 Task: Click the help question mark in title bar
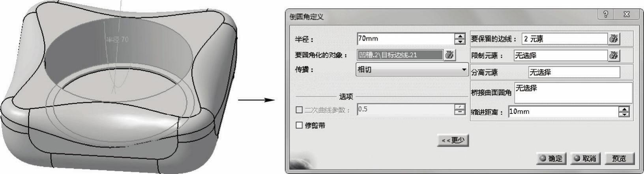607,14
